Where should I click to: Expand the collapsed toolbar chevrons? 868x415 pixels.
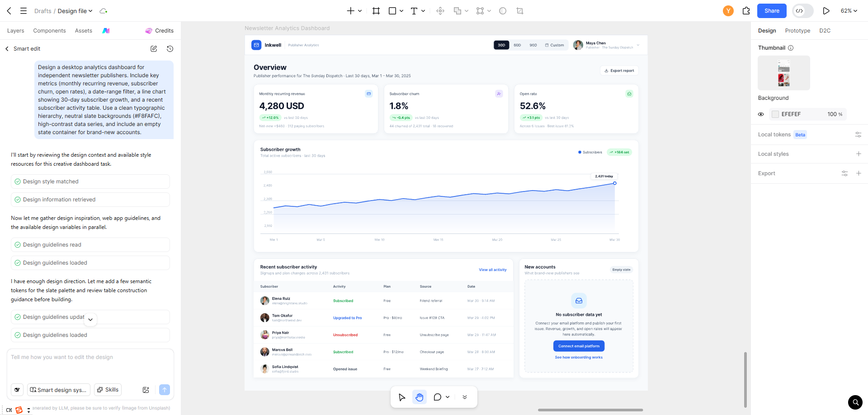[465, 397]
